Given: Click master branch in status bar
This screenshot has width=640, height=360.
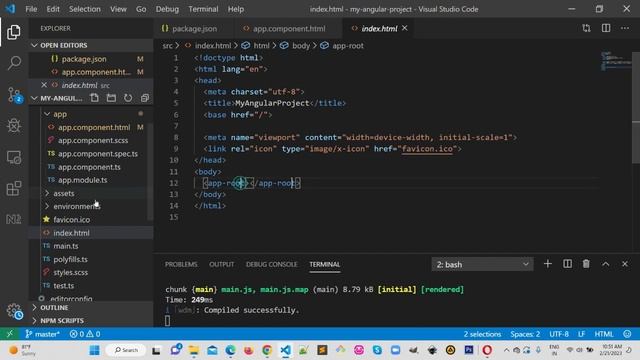Looking at the screenshot, I should coord(42,334).
